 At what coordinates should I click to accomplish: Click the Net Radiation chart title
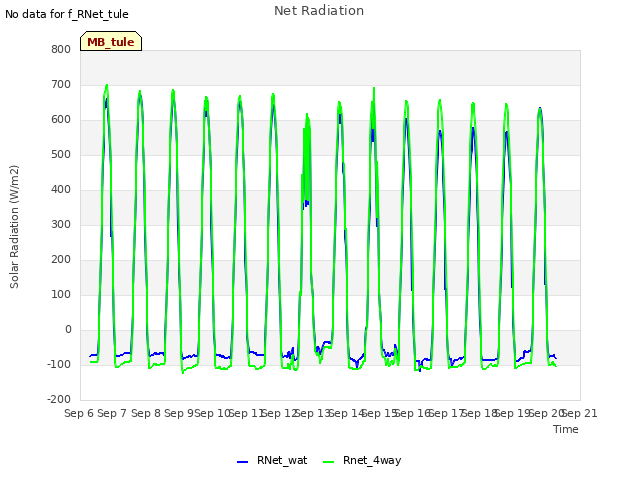pyautogui.click(x=319, y=11)
